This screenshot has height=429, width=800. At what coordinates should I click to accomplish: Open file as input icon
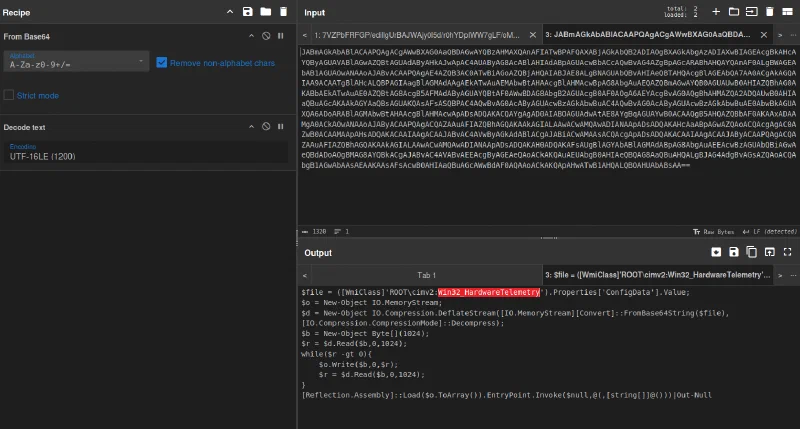coord(752,12)
